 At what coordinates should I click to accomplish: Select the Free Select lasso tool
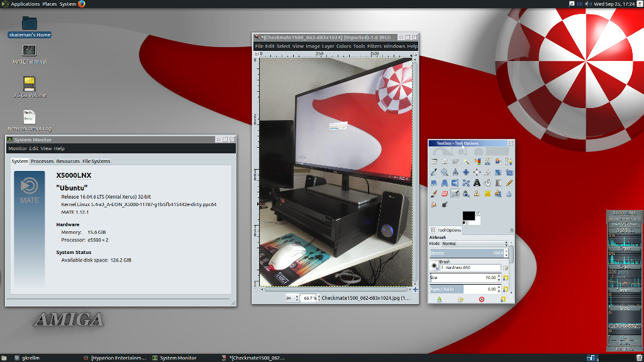[x=455, y=162]
